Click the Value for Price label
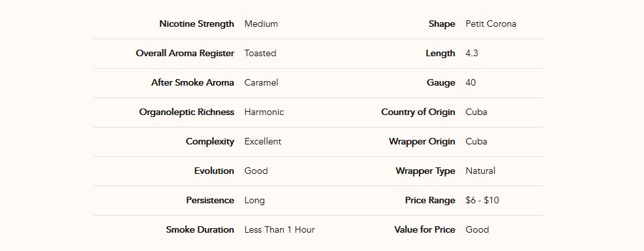Screen dimensions: 644x251 425,229
